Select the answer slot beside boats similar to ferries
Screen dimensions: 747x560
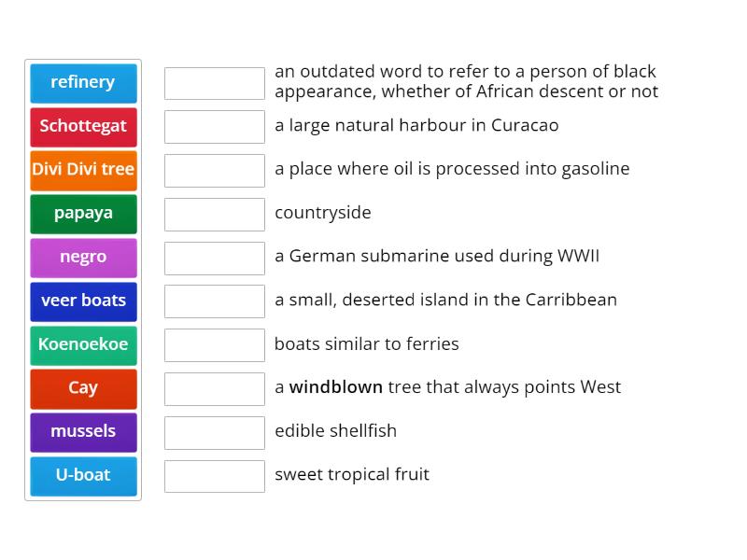(x=214, y=344)
